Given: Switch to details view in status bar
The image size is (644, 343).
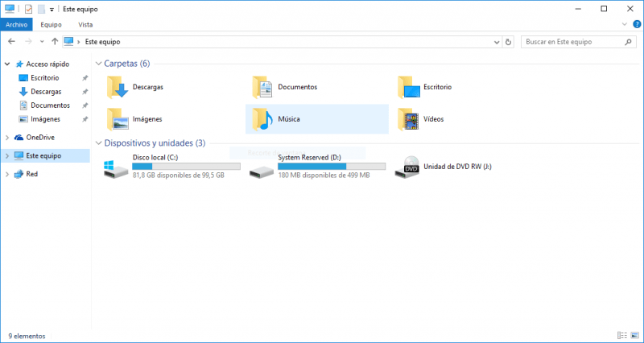Looking at the screenshot, I should tap(622, 336).
